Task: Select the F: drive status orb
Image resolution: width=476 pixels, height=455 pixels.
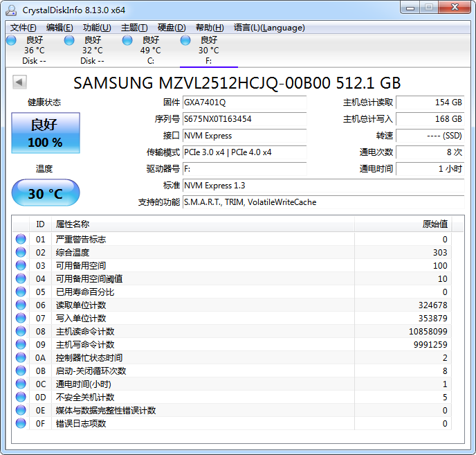Action: click(x=186, y=41)
